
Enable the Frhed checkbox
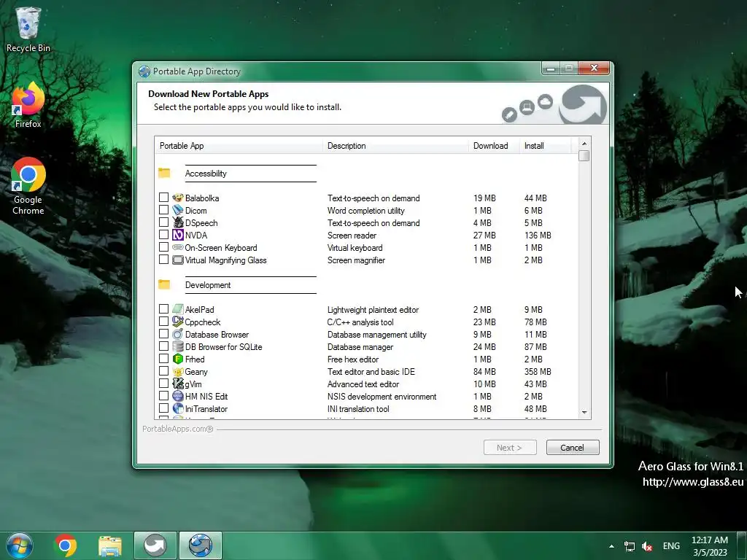163,358
